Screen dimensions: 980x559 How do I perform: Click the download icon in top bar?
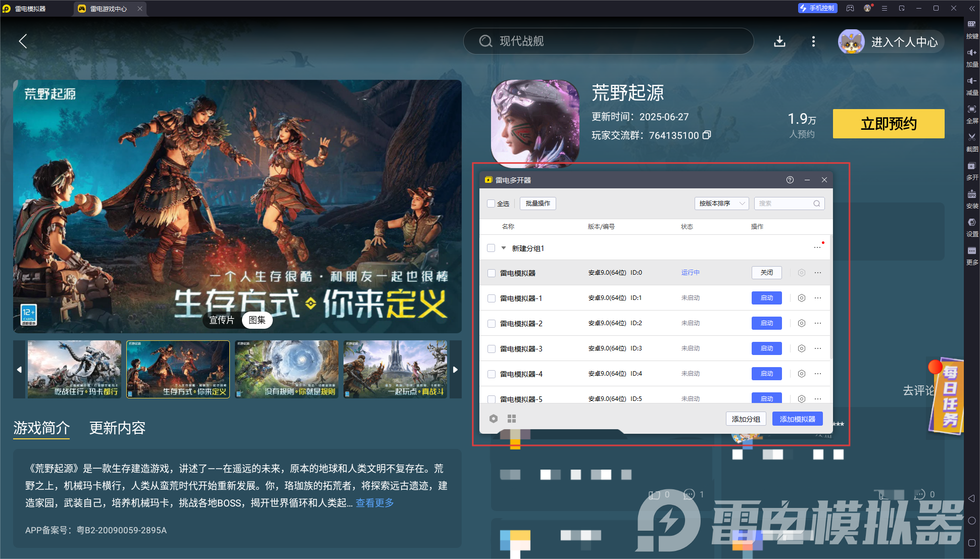point(779,41)
